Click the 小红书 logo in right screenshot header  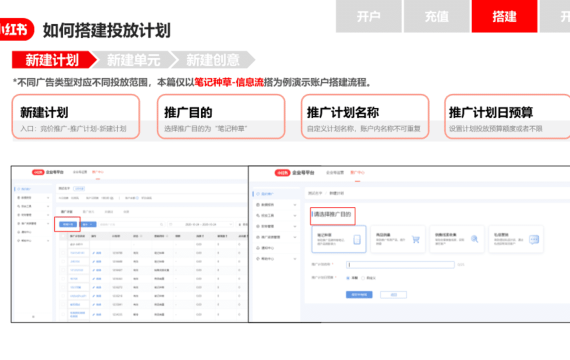[x=282, y=173]
